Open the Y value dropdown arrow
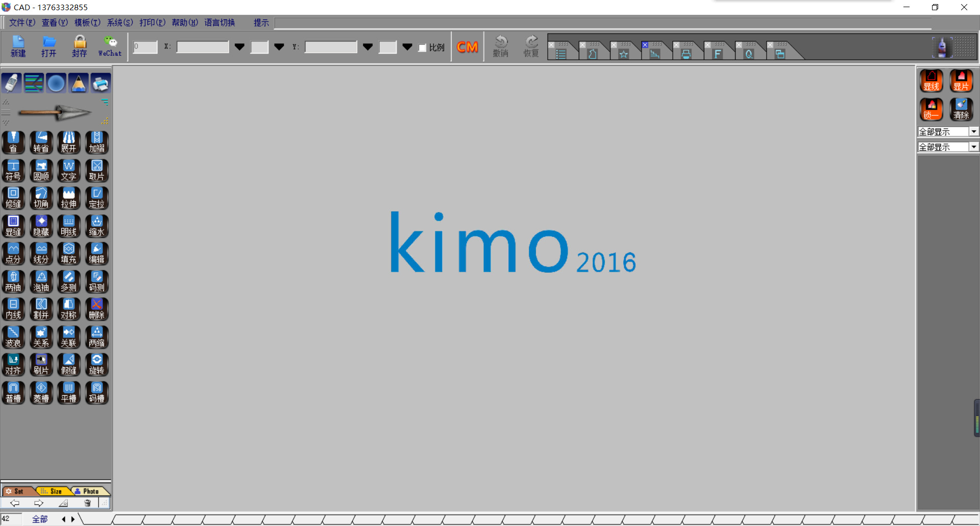The image size is (980, 526). point(367,47)
